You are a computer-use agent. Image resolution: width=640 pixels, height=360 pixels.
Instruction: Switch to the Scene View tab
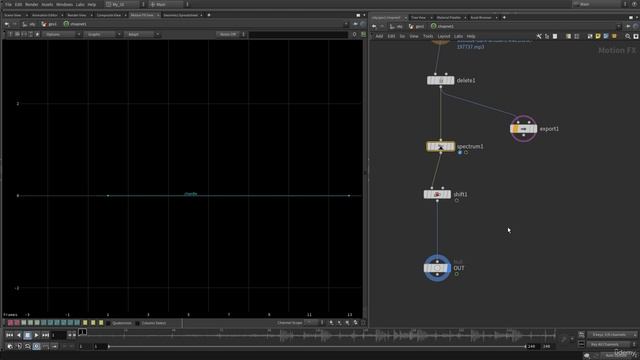point(13,15)
